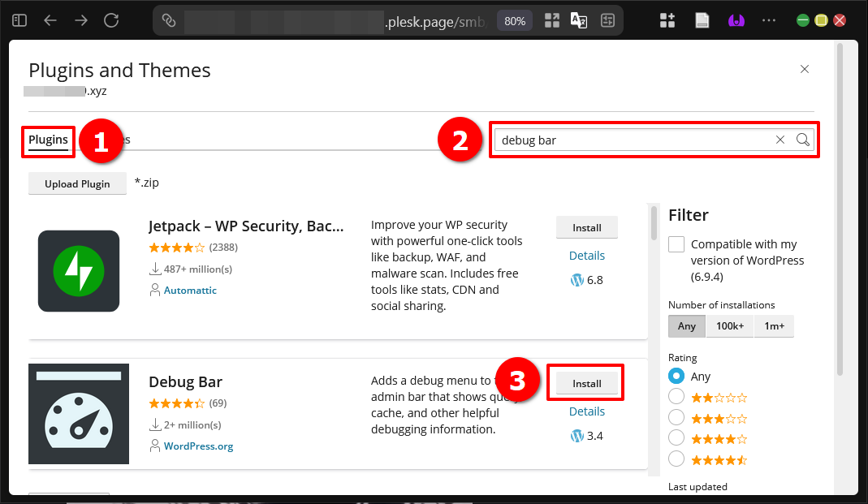Click the WordPress logo next to 3.4

pyautogui.click(x=577, y=437)
